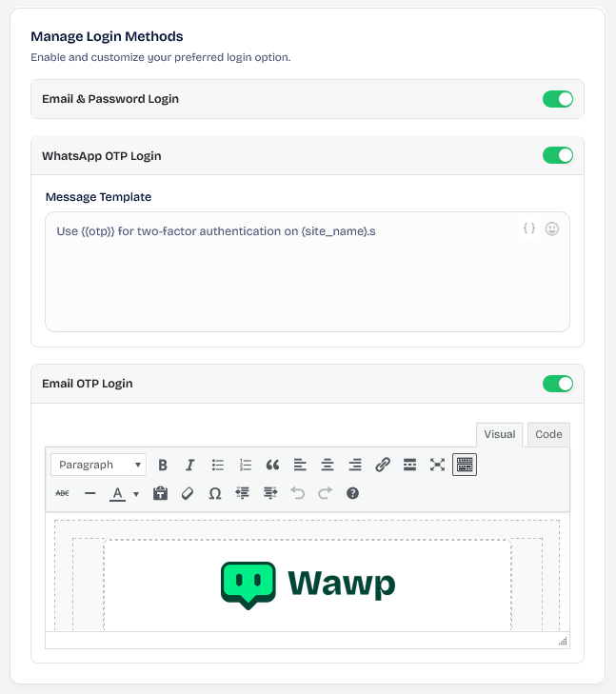Image resolution: width=616 pixels, height=694 pixels.
Task: Expand the text color arrow dropdown
Action: click(136, 493)
